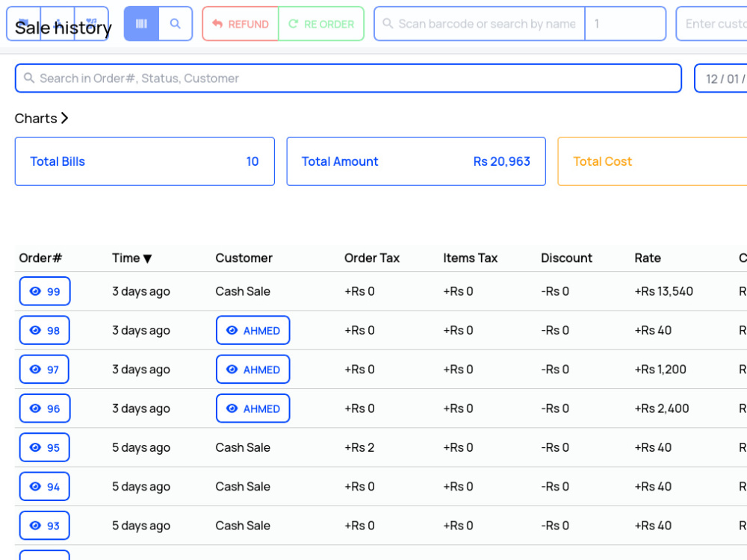Viewport: 747px width, 560px height.
Task: Switch to barcode scan mode
Action: click(141, 24)
